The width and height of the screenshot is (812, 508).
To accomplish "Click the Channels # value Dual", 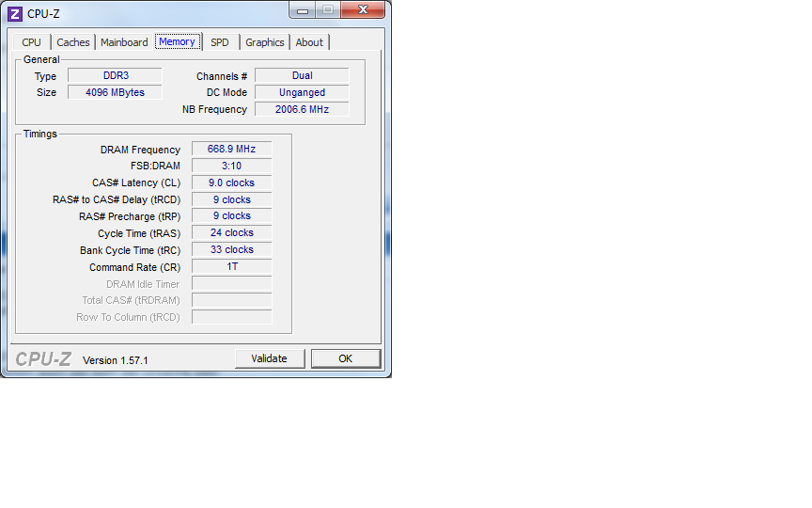I will point(302,75).
